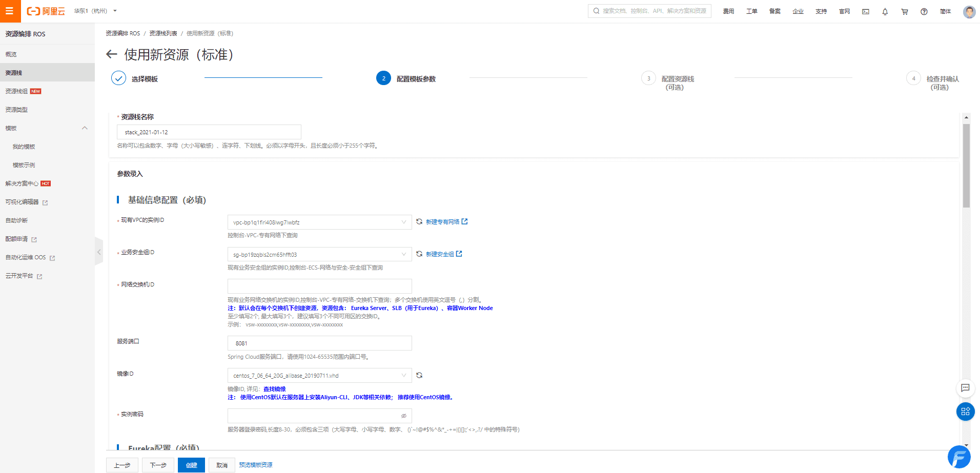Collapse the left sidebar handle

click(99, 252)
